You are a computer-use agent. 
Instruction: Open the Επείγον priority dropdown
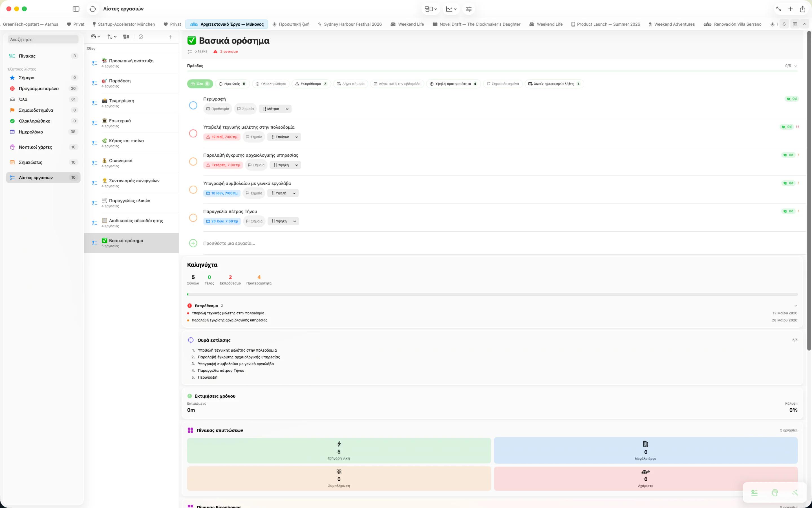point(284,137)
